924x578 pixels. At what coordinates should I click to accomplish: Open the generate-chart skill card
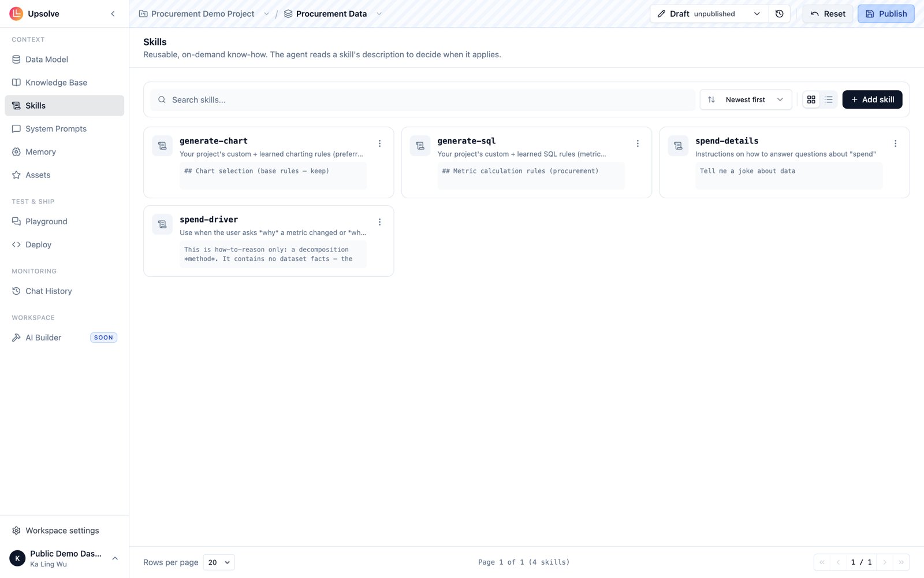[x=269, y=162]
